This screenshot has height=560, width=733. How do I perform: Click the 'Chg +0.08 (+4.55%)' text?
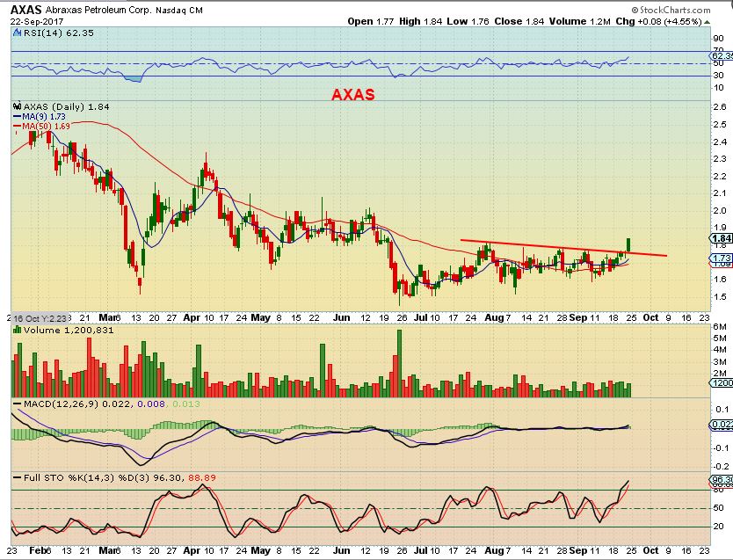[x=658, y=21]
